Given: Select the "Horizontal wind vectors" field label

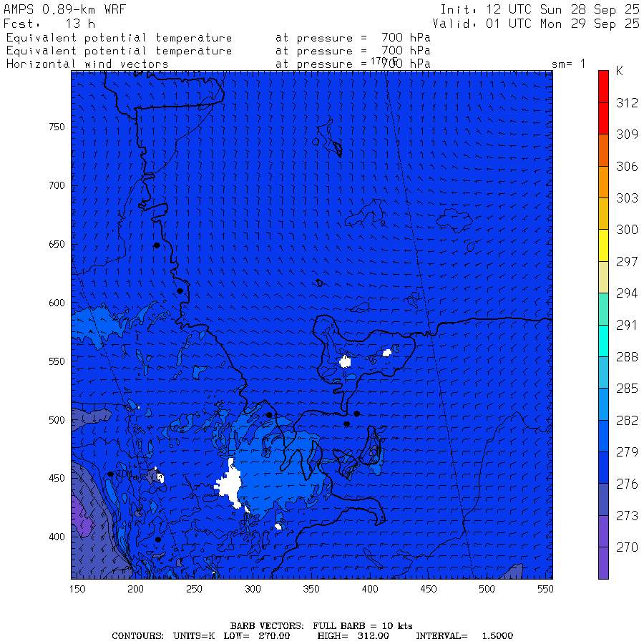Looking at the screenshot, I should (87, 64).
